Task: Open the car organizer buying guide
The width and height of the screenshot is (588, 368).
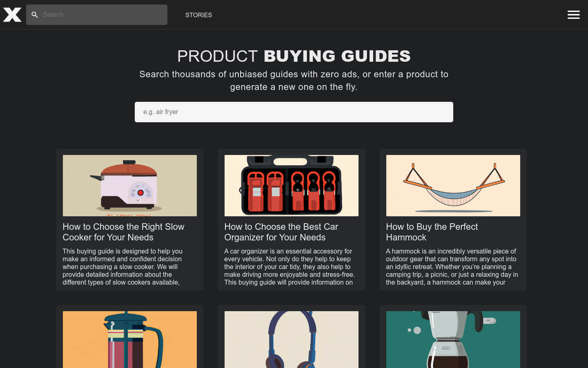Action: 281,232
